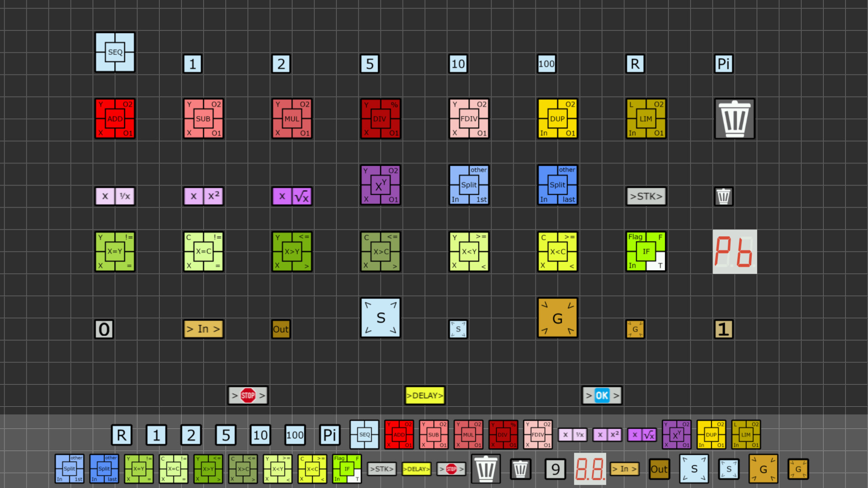Image resolution: width=868 pixels, height=488 pixels.
Task: Select the red ADD block on canvas
Action: (x=115, y=119)
